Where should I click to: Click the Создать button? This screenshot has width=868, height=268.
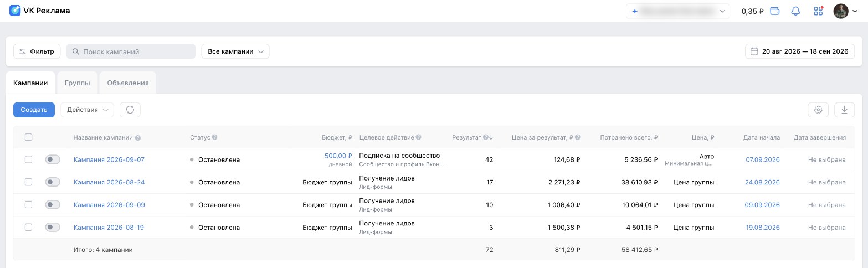34,110
